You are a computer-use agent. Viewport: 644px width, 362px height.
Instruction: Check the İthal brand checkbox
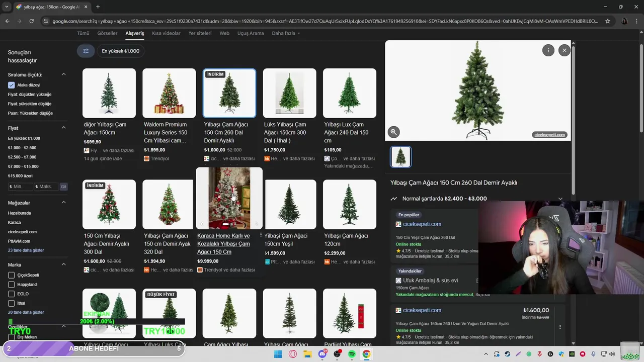point(11,303)
